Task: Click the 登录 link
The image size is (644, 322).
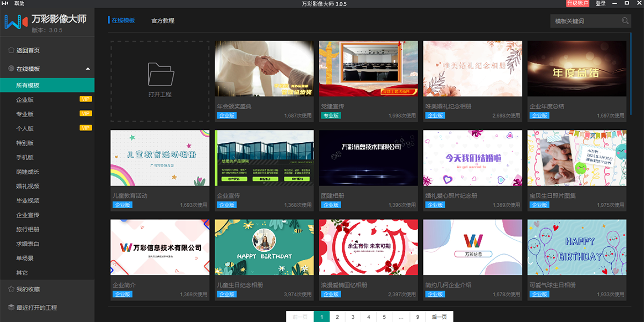Action: point(601,4)
